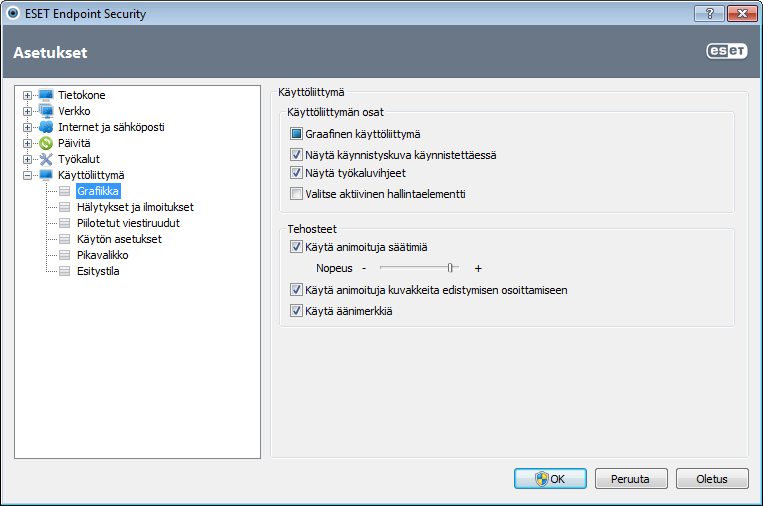The image size is (763, 506).
Task: Expand the Päivitä tree node
Action: [27, 144]
